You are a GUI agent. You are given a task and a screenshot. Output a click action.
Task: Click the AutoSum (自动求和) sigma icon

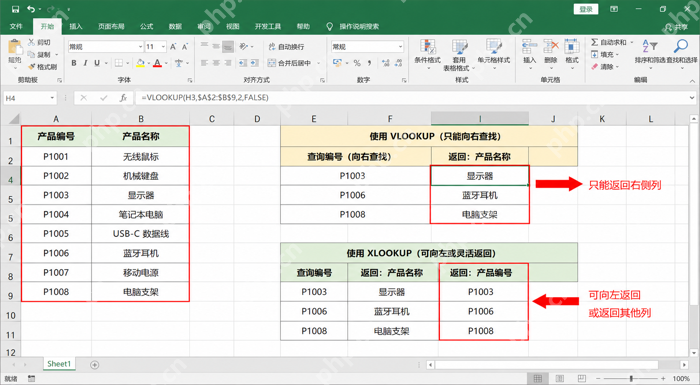pyautogui.click(x=595, y=42)
